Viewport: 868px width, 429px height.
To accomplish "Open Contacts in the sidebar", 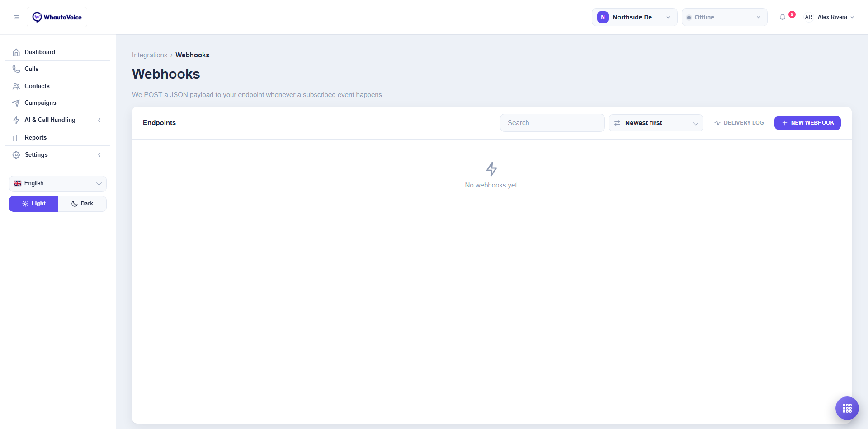I will pyautogui.click(x=58, y=86).
